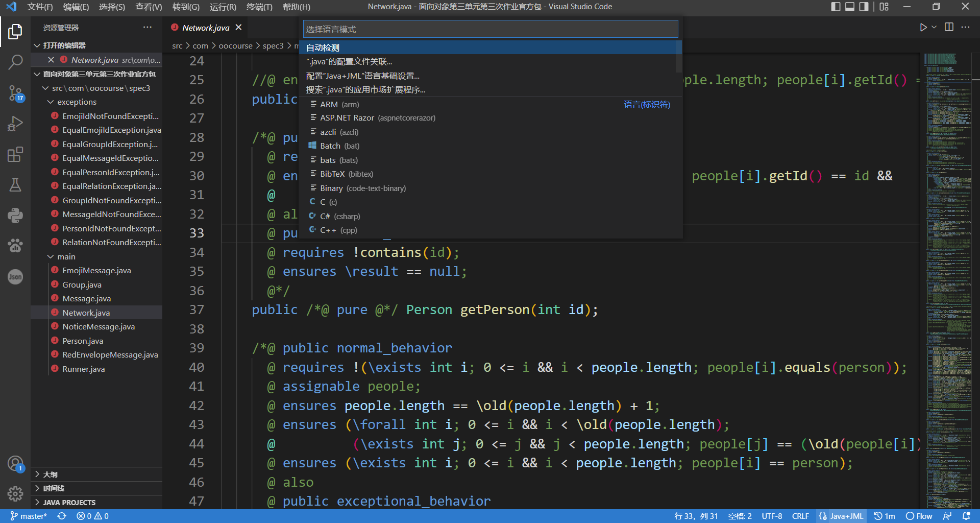The width and height of the screenshot is (980, 523).
Task: Open the Selection menu
Action: click(x=112, y=7)
